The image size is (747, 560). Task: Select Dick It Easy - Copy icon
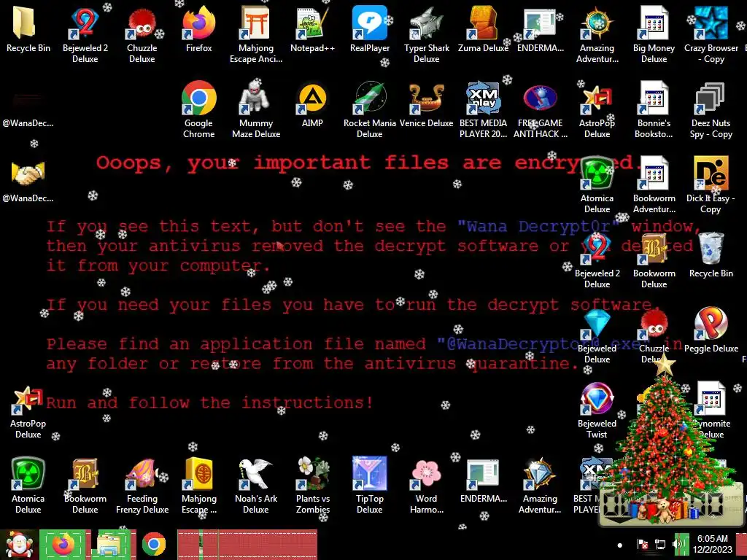coord(711,184)
